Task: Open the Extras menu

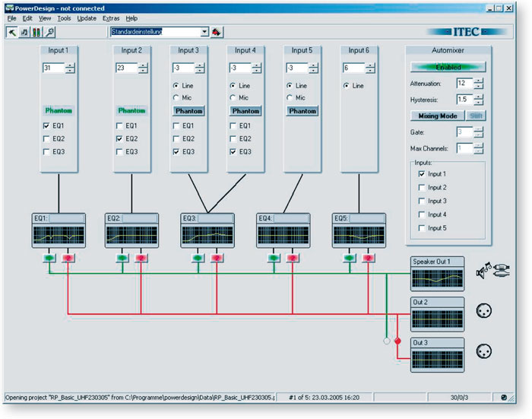Action: (x=111, y=17)
